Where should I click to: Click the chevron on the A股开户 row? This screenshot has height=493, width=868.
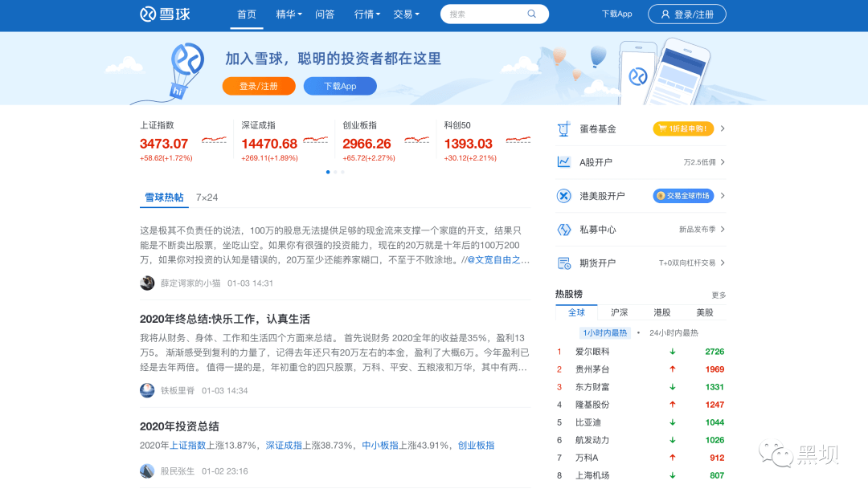click(723, 162)
